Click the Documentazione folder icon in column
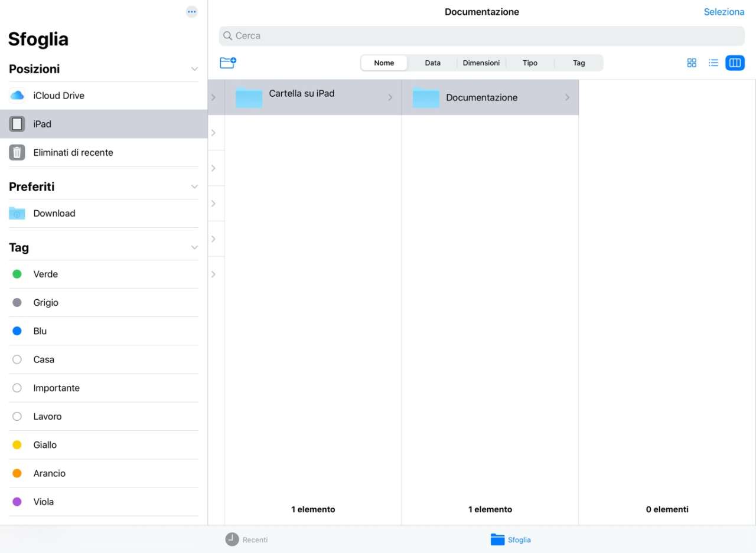Screen dimensions: 756x553 click(x=426, y=97)
